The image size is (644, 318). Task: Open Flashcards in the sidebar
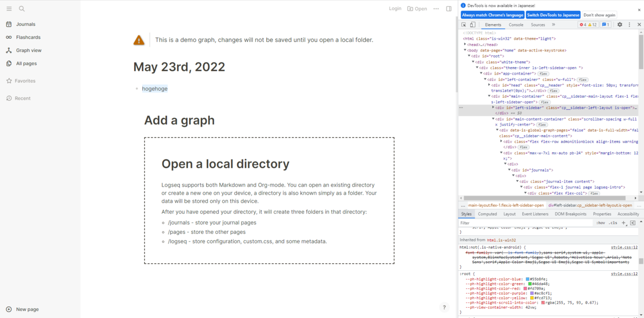[28, 37]
